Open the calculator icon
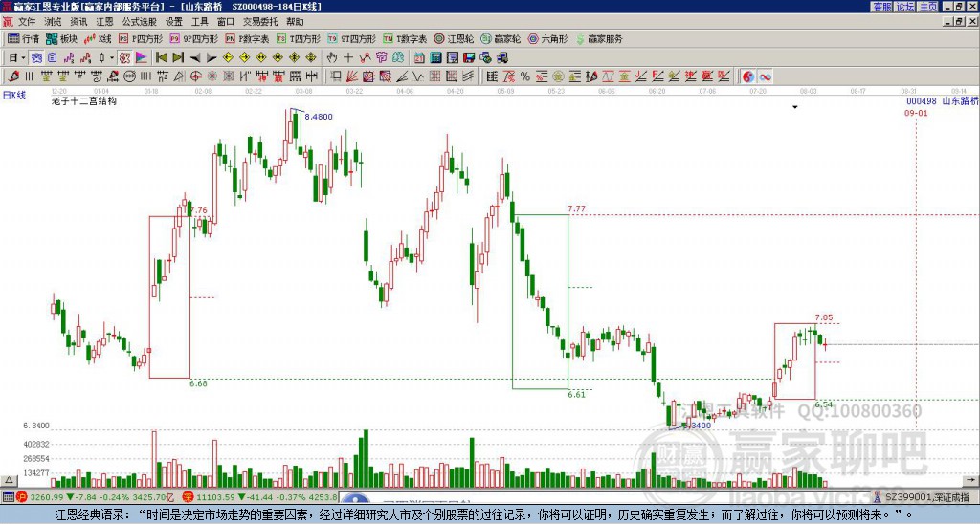The width and height of the screenshot is (980, 524). coord(435,58)
